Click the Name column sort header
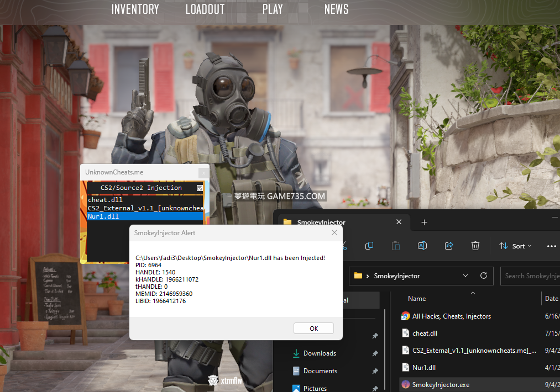 (x=417, y=299)
